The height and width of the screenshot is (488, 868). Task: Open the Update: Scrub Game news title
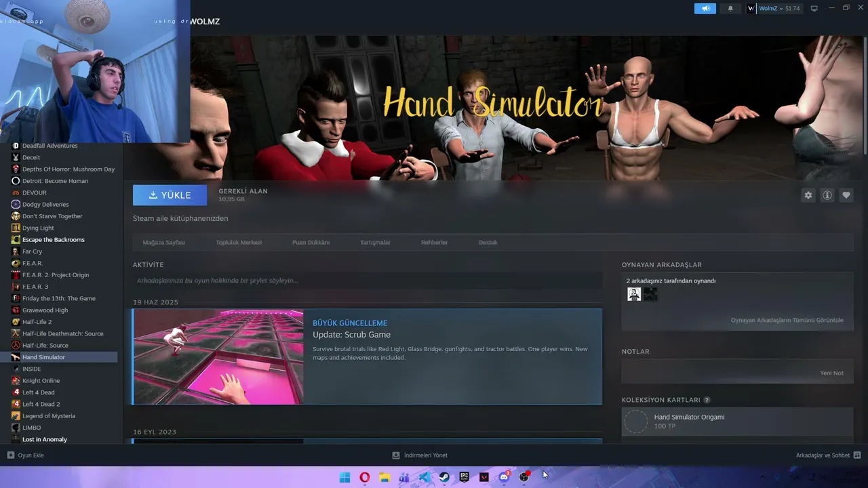point(351,335)
